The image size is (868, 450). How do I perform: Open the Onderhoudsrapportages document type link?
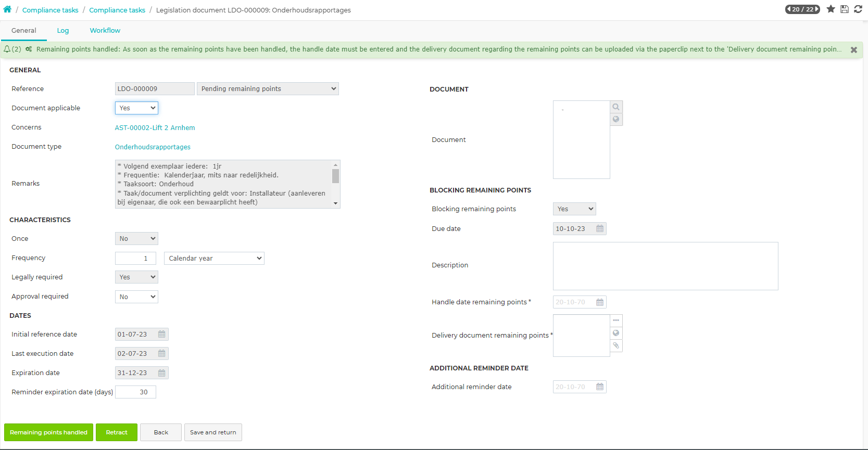153,147
